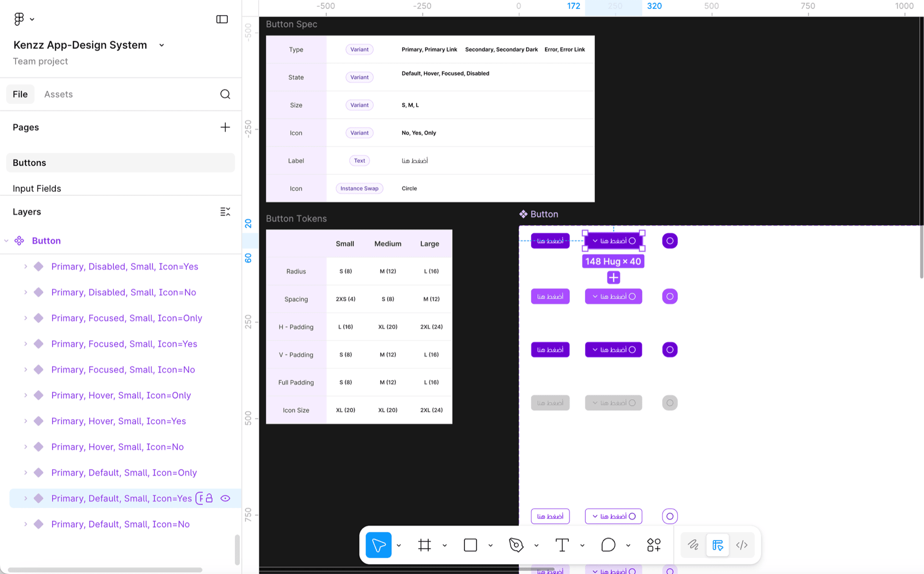Open the Actions tool in the toolbar
Screen dimensions: 924x574
(x=654, y=545)
